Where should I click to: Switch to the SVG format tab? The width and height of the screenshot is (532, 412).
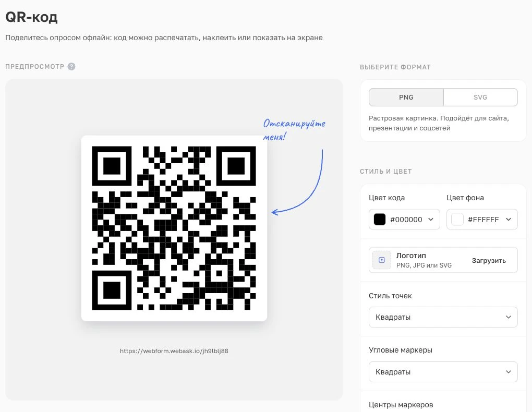pos(480,98)
